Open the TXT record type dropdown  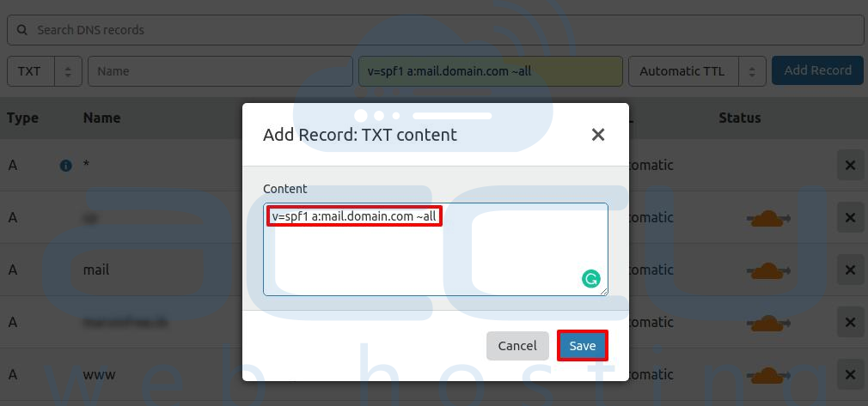coord(45,70)
